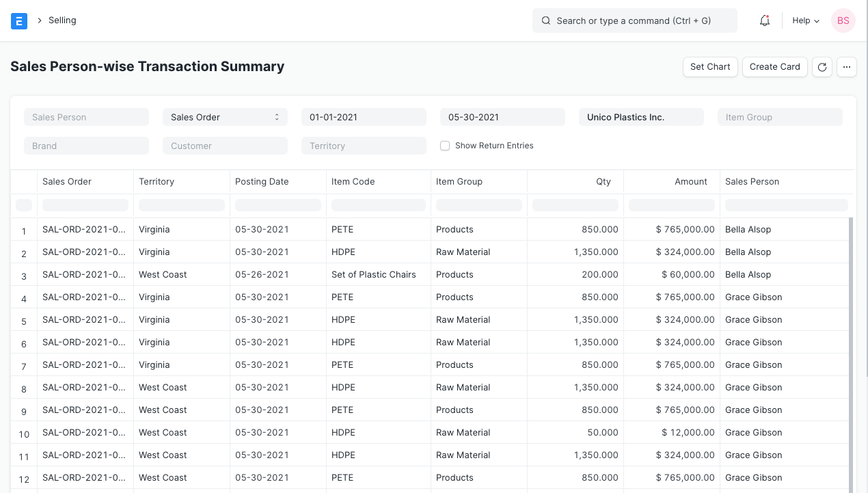Open the Sales Order doctype dropdown
The image size is (868, 493).
coord(225,116)
